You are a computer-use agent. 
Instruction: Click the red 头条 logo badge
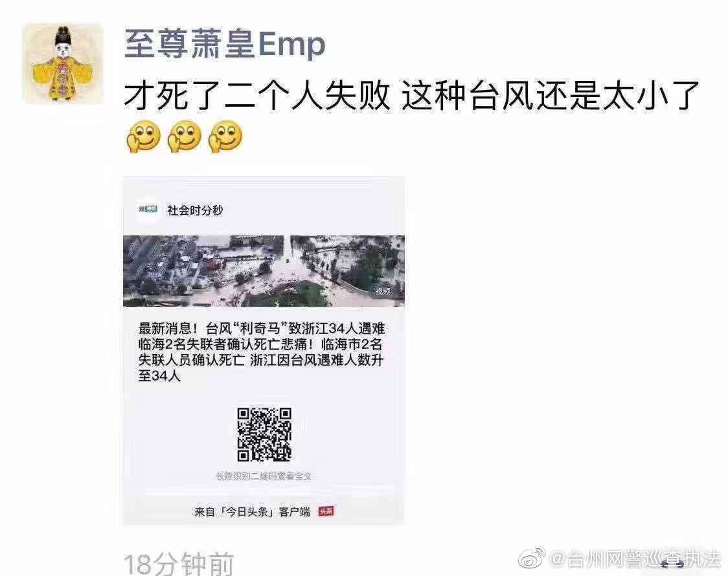click(x=326, y=511)
